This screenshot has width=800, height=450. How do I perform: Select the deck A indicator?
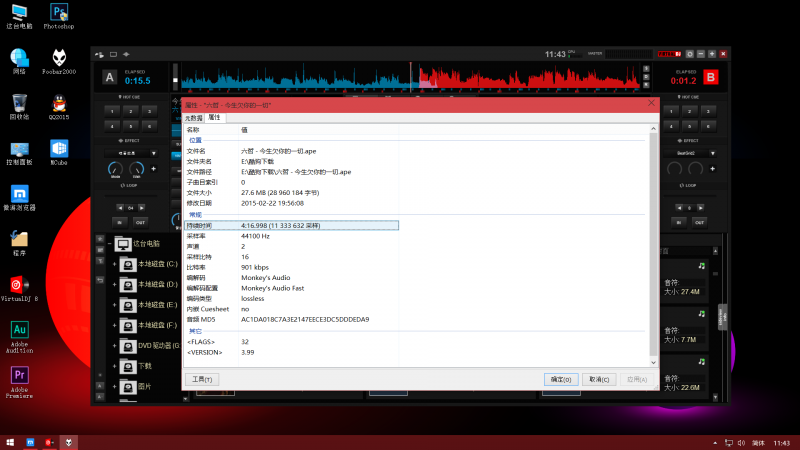pos(108,77)
